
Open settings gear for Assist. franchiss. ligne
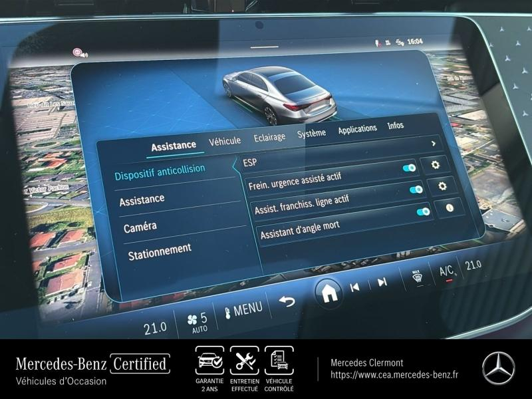[442, 186]
